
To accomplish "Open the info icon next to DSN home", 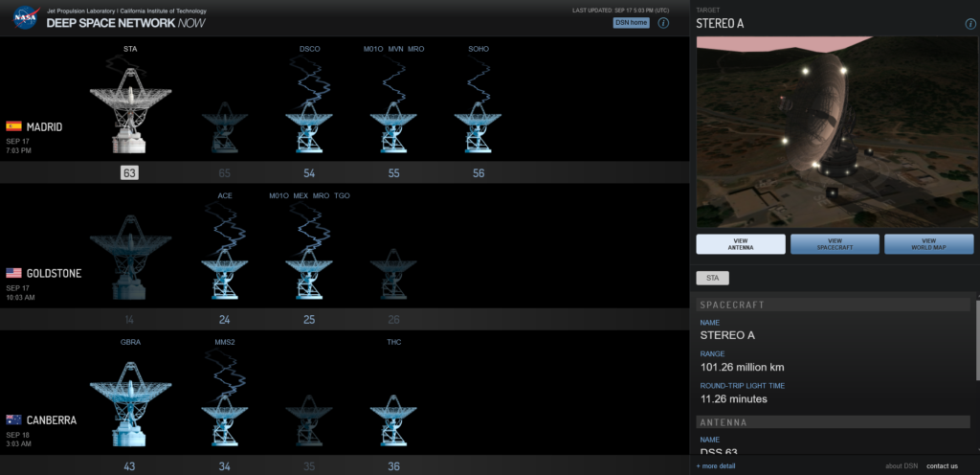I will (664, 23).
